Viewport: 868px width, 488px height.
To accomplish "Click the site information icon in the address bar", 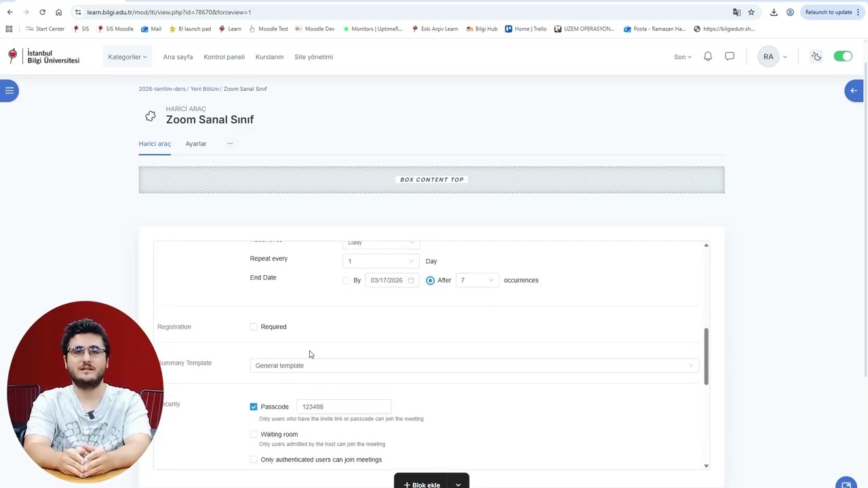I will click(x=78, y=12).
